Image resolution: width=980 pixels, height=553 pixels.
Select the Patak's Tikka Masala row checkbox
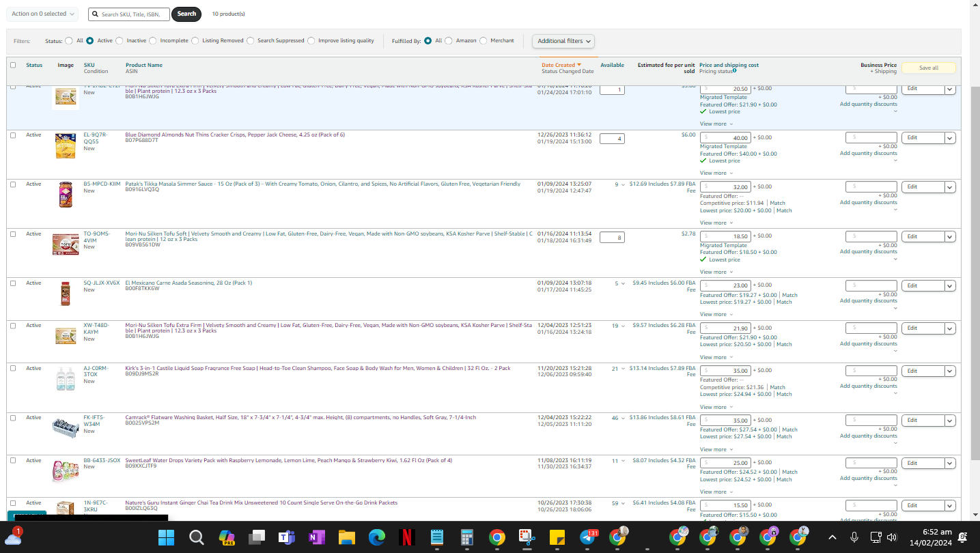pyautogui.click(x=13, y=184)
